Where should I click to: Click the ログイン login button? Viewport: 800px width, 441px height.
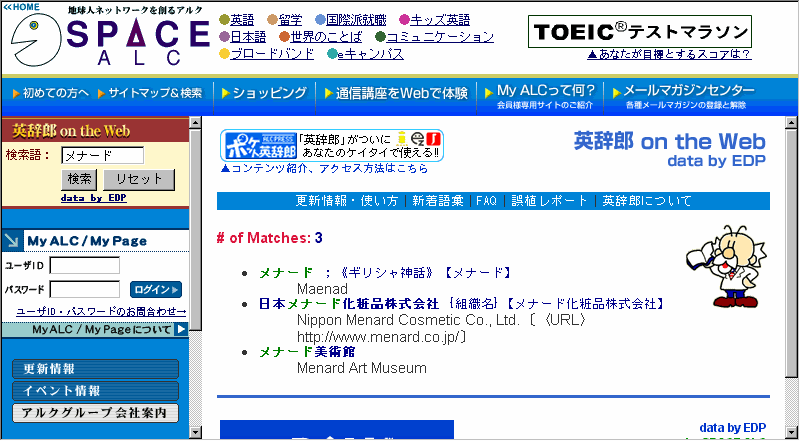pos(156,290)
